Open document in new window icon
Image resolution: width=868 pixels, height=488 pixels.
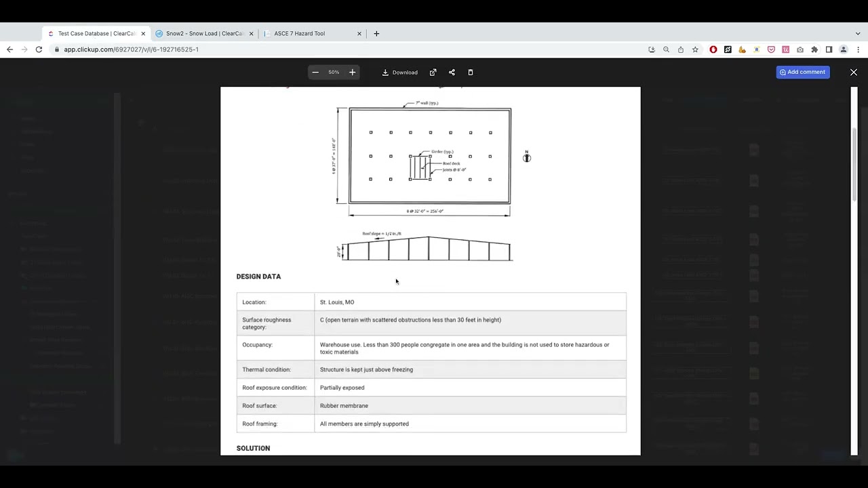pos(433,73)
